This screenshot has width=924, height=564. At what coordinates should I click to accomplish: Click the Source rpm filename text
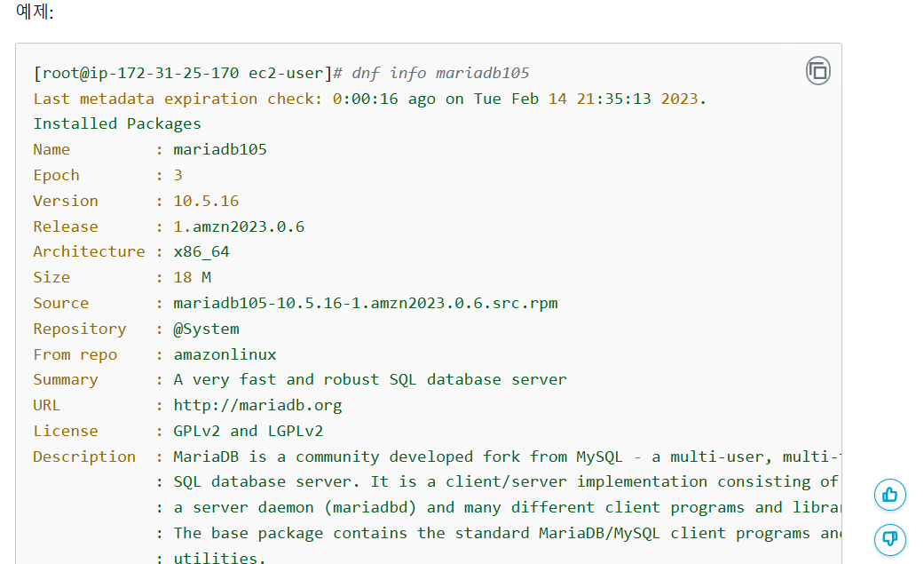click(x=366, y=303)
